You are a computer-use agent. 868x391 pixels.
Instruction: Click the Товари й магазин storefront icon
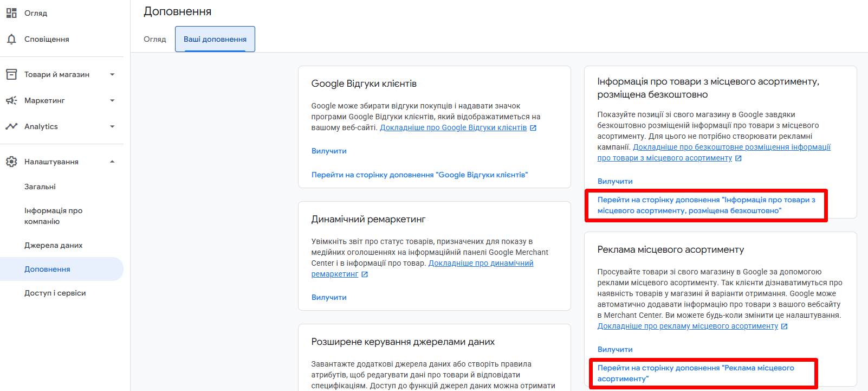pos(11,74)
